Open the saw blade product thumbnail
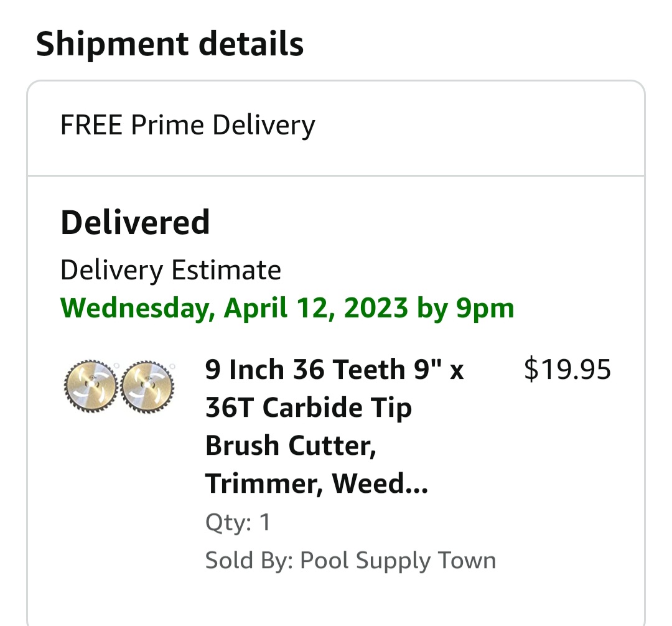This screenshot has width=672, height=626. click(119, 384)
